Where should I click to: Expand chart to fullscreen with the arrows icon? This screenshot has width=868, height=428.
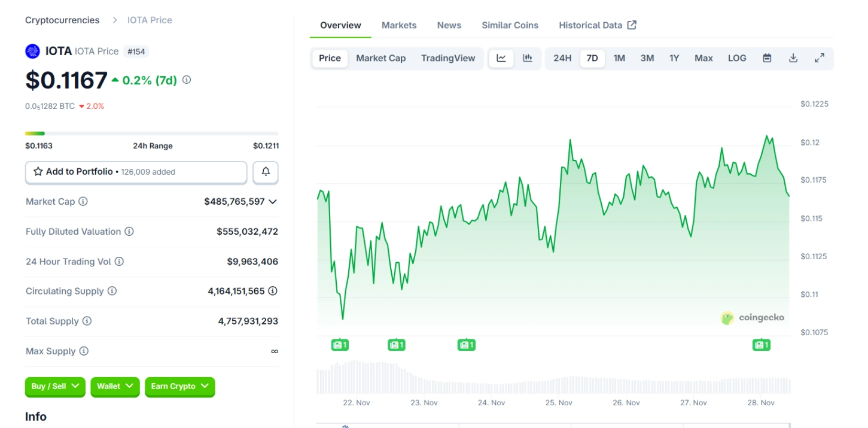(x=820, y=58)
